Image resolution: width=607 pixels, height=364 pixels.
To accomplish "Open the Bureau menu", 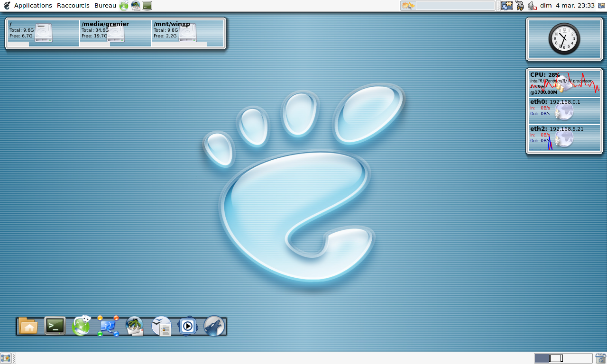I will [104, 5].
